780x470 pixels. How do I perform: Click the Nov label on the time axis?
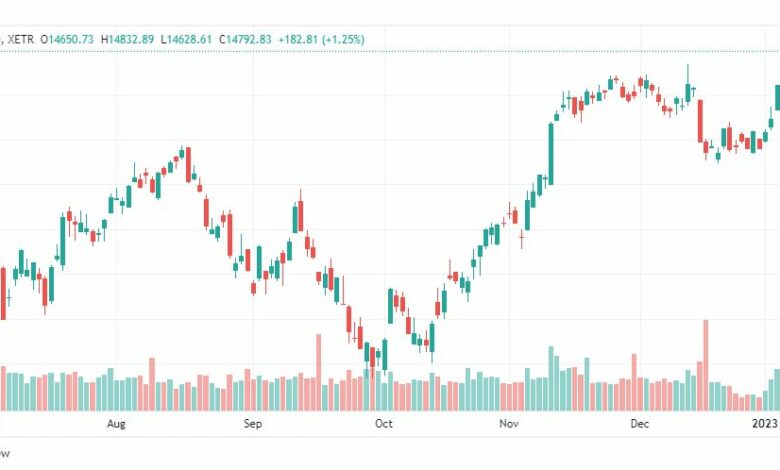tap(509, 423)
